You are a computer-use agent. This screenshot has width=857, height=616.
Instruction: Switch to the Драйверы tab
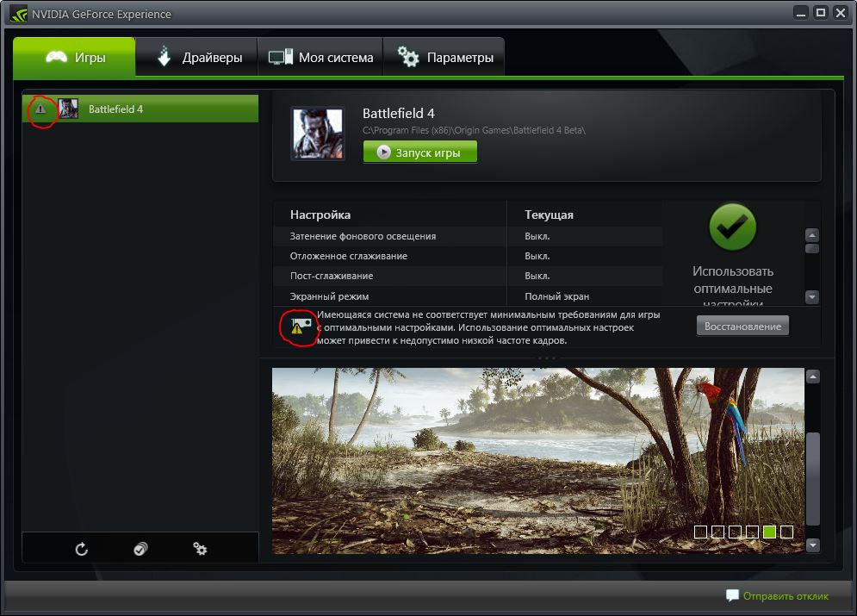196,57
